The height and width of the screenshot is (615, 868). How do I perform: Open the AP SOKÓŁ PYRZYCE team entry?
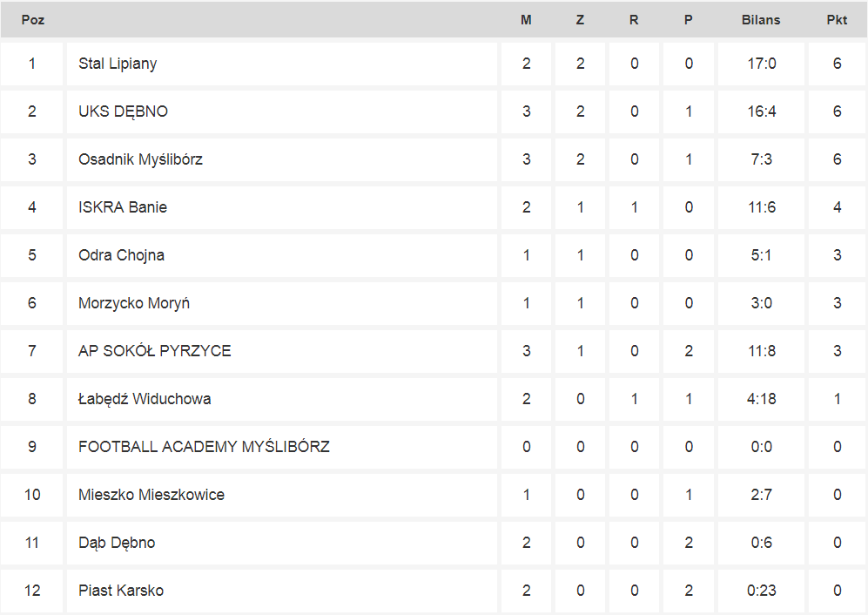coord(154,351)
